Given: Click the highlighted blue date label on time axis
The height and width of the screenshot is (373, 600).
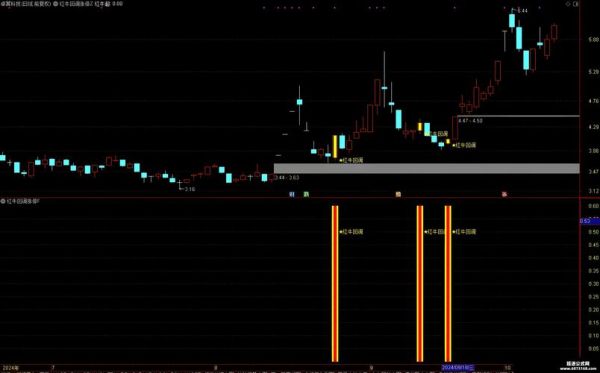Looking at the screenshot, I should click(x=458, y=368).
